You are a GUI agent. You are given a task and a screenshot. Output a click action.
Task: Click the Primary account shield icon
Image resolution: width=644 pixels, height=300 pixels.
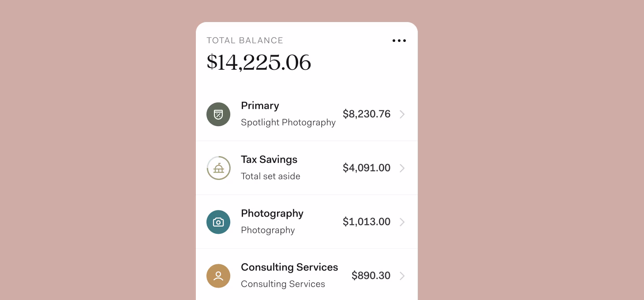coord(218,114)
